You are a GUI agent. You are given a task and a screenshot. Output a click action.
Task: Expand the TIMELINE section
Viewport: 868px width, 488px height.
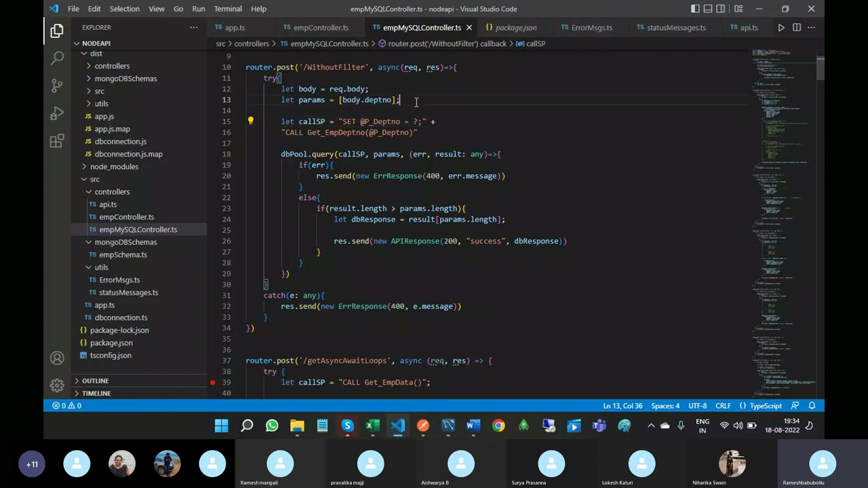96,393
